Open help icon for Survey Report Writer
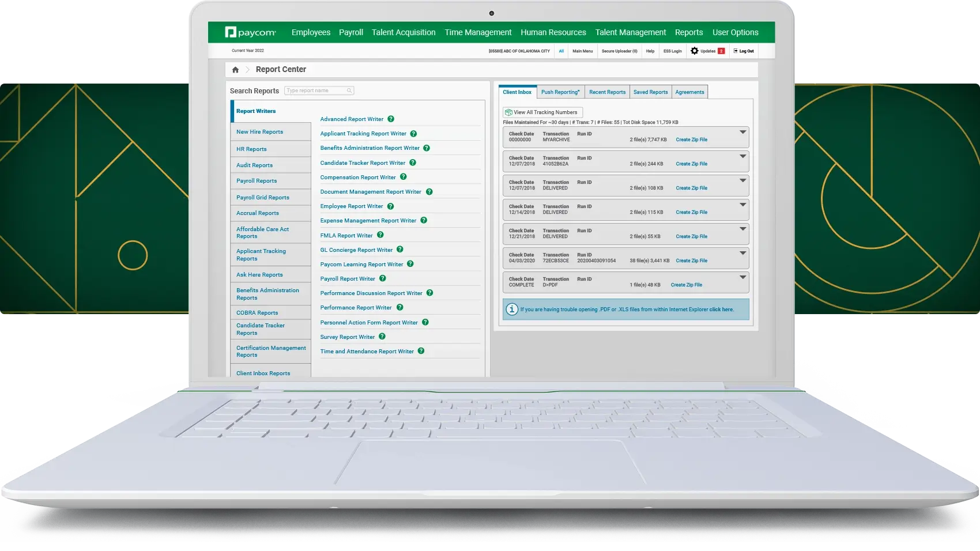 [382, 337]
